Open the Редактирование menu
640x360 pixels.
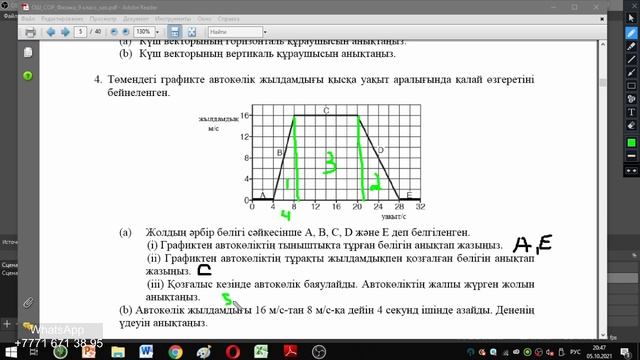[62, 19]
